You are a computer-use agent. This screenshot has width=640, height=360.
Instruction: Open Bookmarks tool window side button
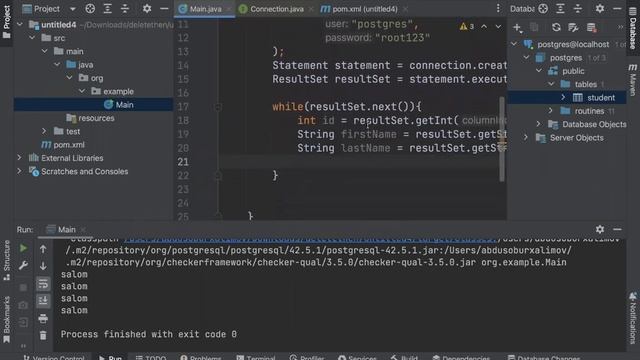7,320
